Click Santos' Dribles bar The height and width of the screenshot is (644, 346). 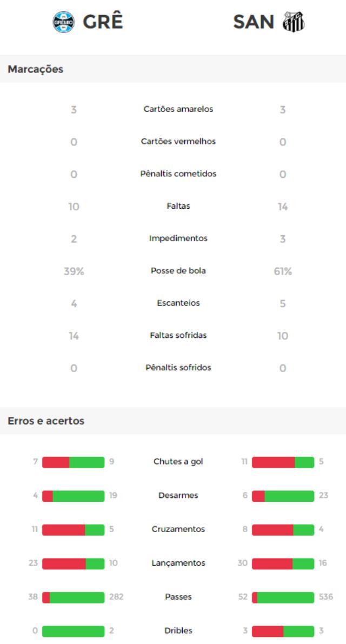click(x=283, y=631)
